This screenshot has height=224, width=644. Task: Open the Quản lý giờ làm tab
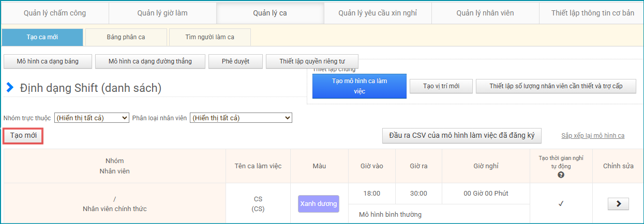(x=162, y=13)
